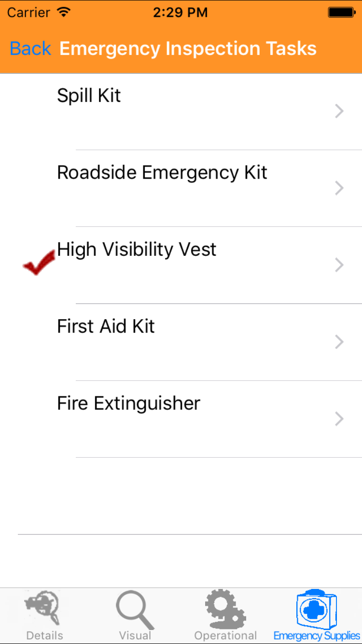Tap the battery indicator icon
362x644 pixels.
coord(342,13)
